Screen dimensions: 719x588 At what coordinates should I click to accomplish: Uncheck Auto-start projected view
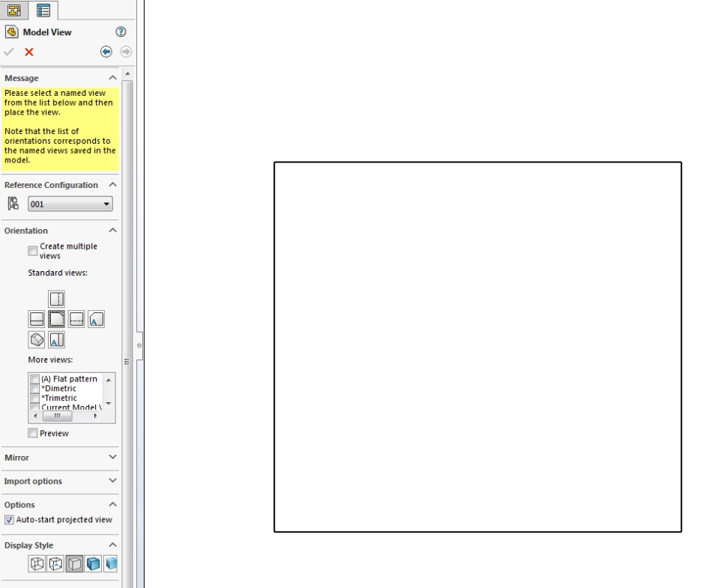click(9, 520)
